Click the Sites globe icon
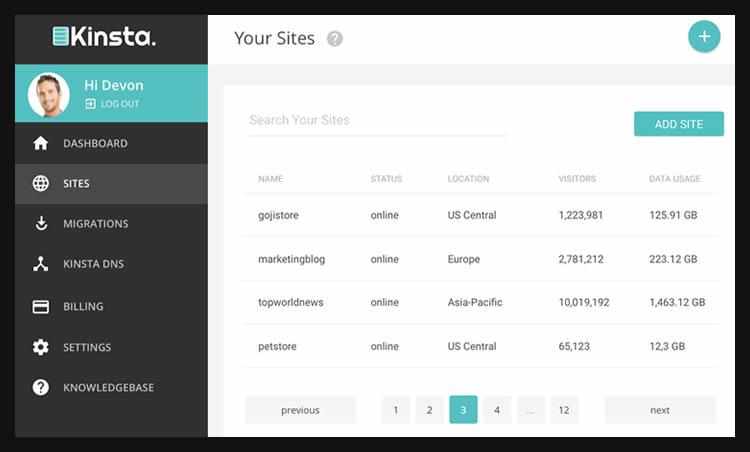The image size is (750, 452). [x=41, y=184]
